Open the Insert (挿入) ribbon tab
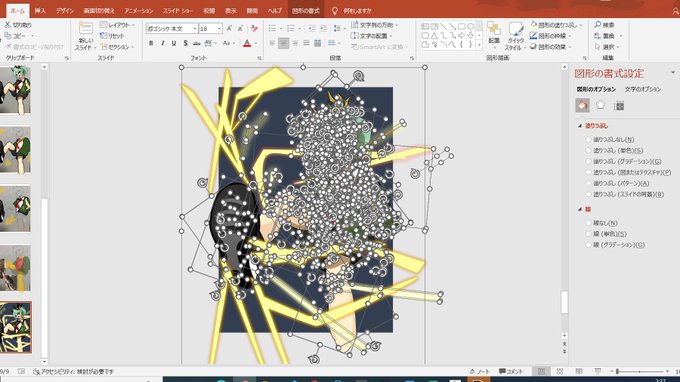Image resolution: width=680 pixels, height=382 pixels. tap(40, 10)
